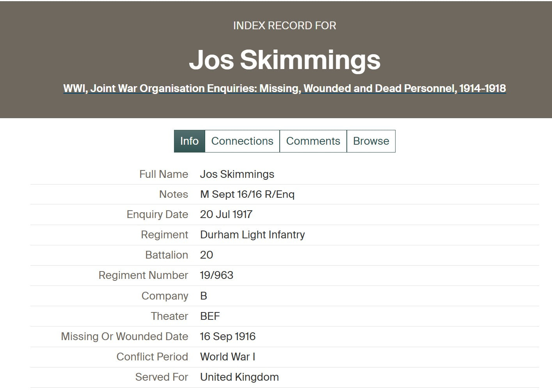Screen dimensions: 552x392
Task: Click the Missing Or Wounded Date label
Action: point(124,337)
